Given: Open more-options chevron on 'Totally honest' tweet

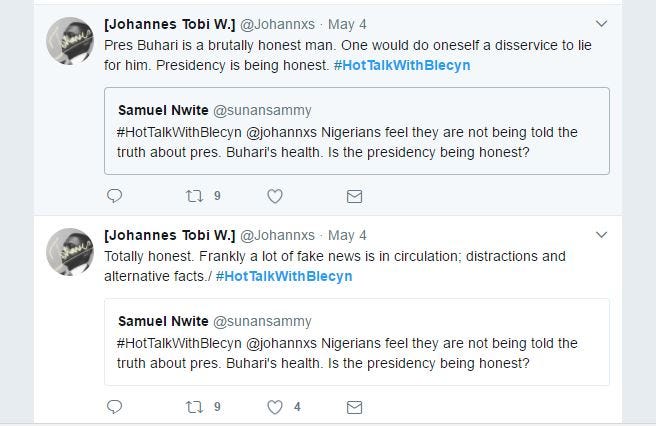Looking at the screenshot, I should coord(601,235).
